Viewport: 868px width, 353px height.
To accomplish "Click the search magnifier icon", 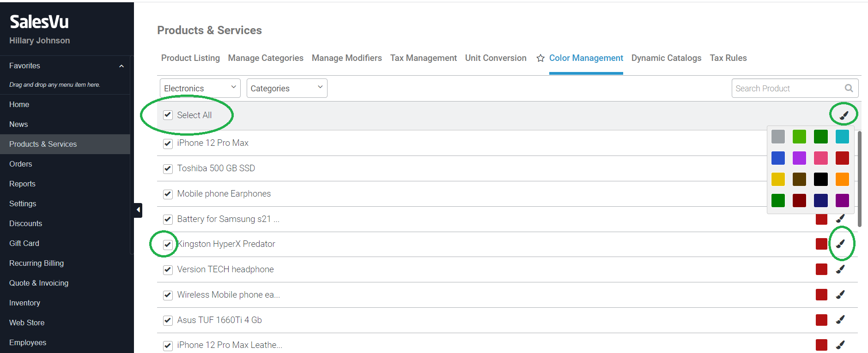I will (x=849, y=88).
